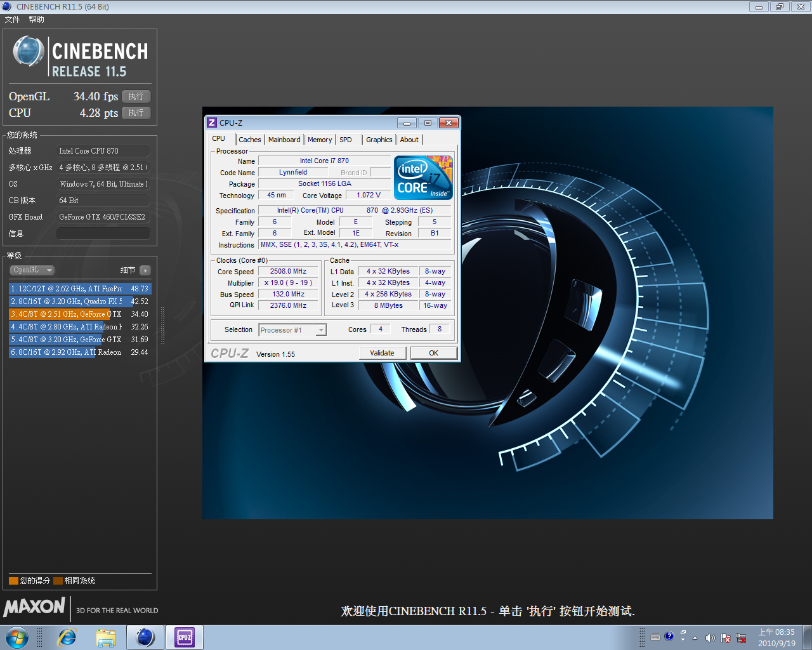Select the CPU tab in CPU-Z
812x650 pixels.
219,138
